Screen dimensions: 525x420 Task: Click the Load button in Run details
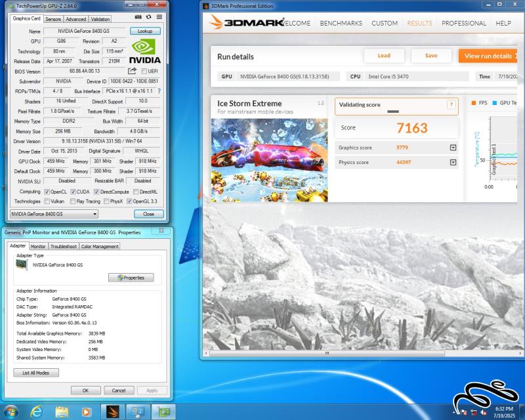coord(384,56)
